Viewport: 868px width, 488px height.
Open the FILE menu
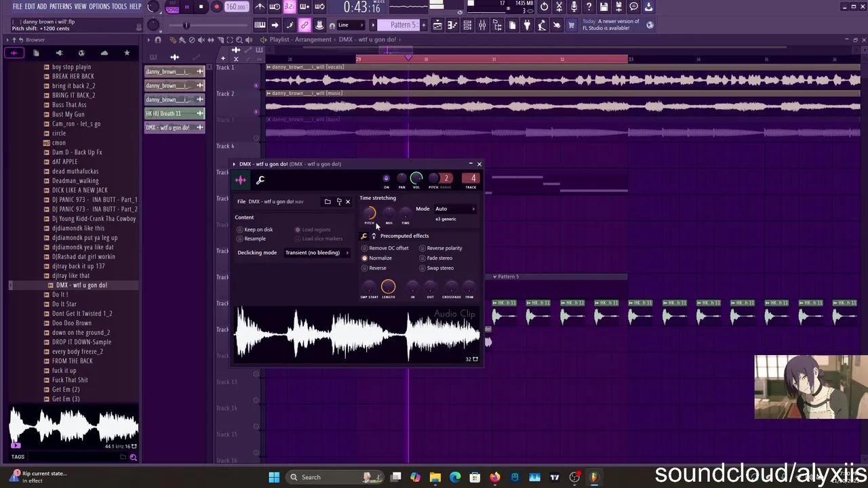pyautogui.click(x=18, y=7)
